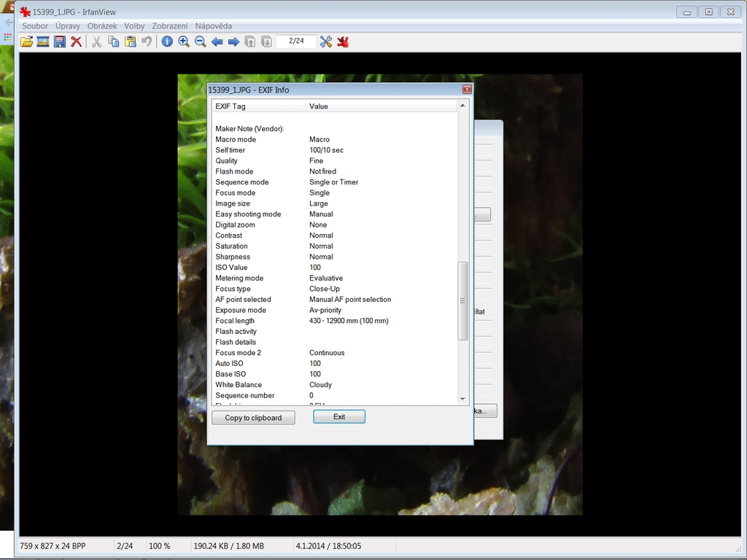The height and width of the screenshot is (560, 747).
Task: Click the IrfanView red mascot icon
Action: point(343,42)
